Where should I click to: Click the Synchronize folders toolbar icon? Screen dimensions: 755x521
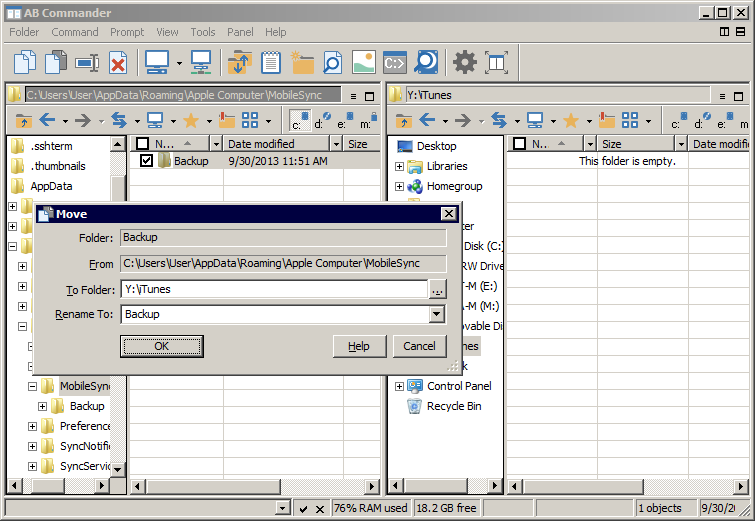240,62
